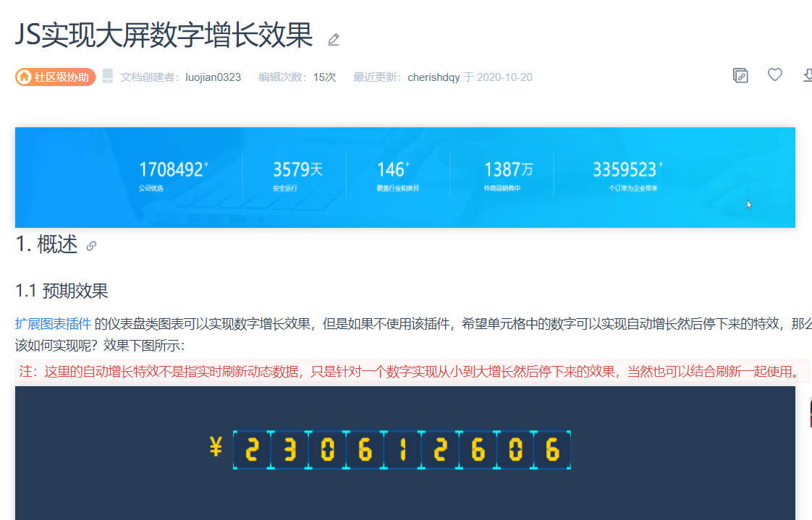Click the 146 figure in the banner

pyautogui.click(x=393, y=169)
